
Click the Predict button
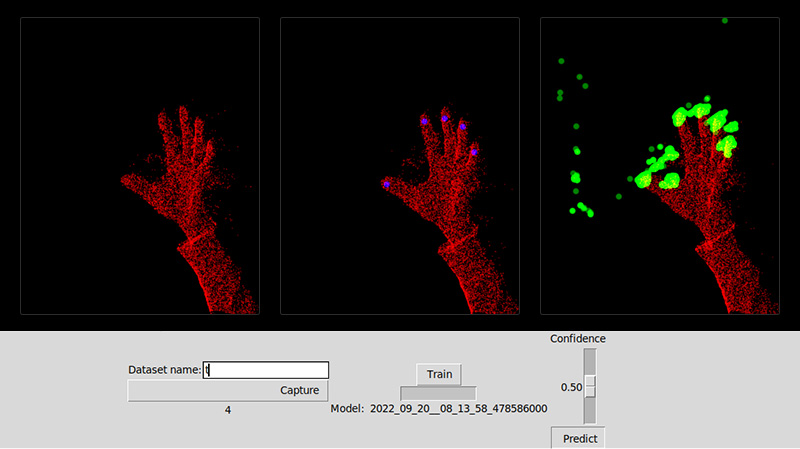(x=579, y=438)
